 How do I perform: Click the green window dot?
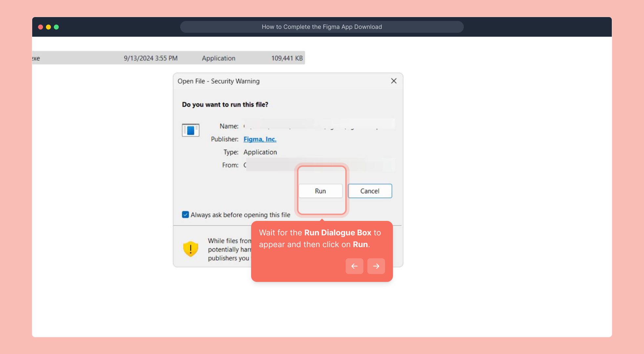[x=56, y=27]
